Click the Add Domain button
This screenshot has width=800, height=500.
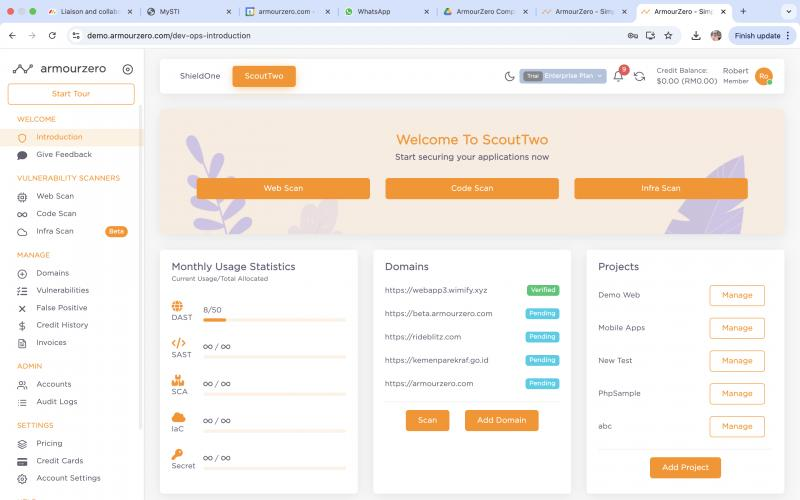[502, 420]
